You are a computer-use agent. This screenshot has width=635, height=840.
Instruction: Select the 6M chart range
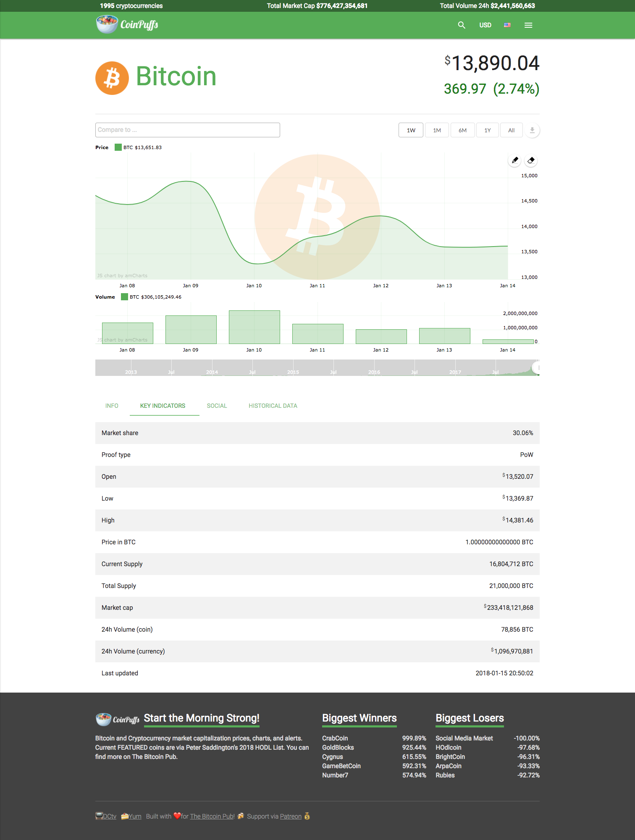462,130
